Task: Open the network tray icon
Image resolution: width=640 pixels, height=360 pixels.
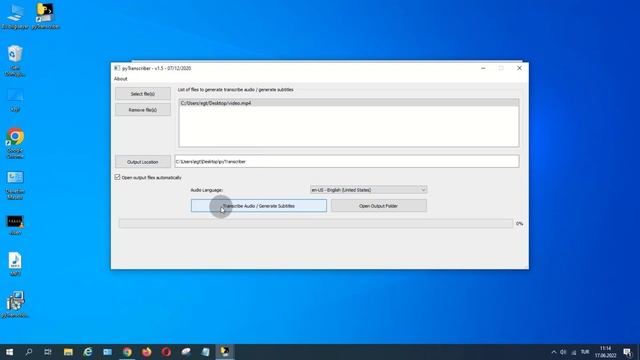Action: pos(573,352)
